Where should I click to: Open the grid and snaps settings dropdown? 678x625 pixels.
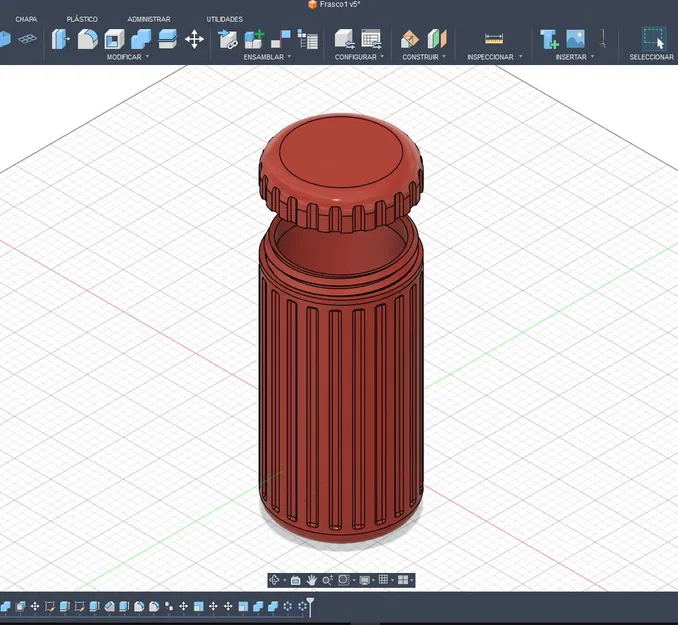(385, 580)
